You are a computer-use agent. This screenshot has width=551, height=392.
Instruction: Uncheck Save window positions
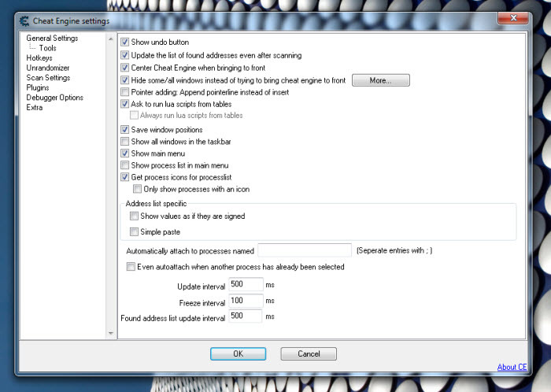124,130
